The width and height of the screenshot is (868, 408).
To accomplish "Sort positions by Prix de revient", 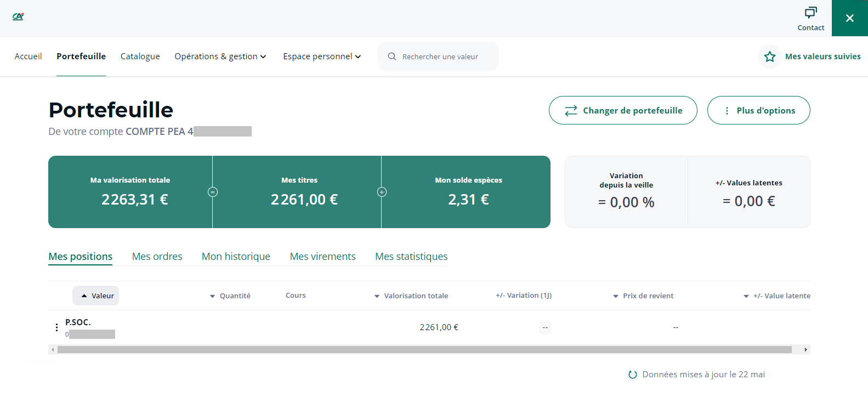I will click(x=643, y=296).
